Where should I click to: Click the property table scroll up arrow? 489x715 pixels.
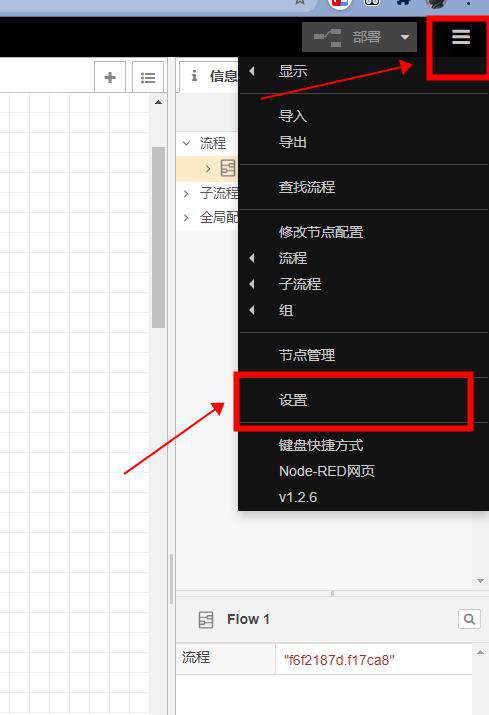[x=480, y=653]
